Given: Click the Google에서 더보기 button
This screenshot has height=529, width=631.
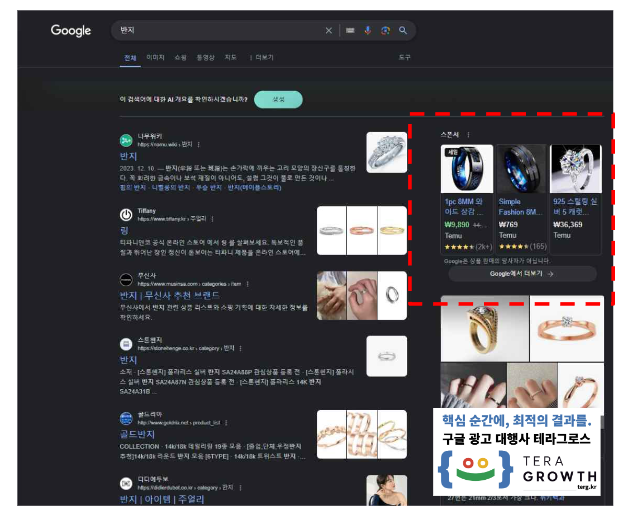Looking at the screenshot, I should (x=522, y=274).
